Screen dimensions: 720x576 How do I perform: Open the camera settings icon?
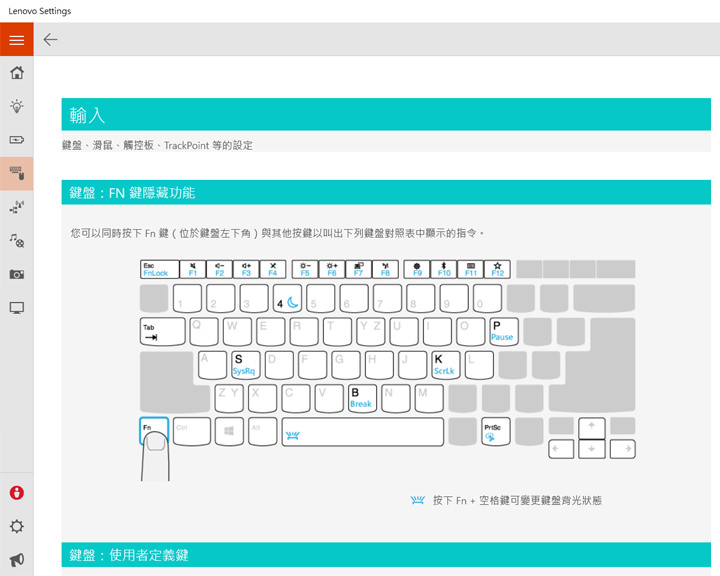pos(17,274)
